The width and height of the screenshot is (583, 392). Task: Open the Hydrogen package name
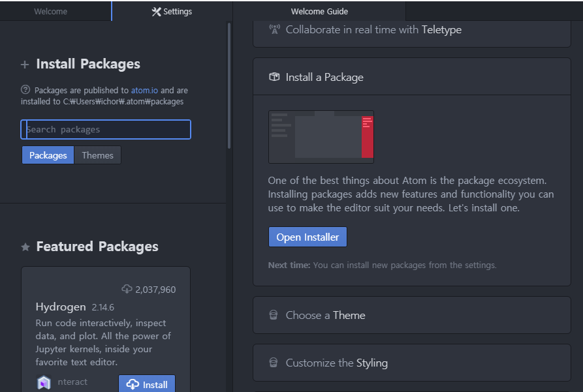point(61,307)
